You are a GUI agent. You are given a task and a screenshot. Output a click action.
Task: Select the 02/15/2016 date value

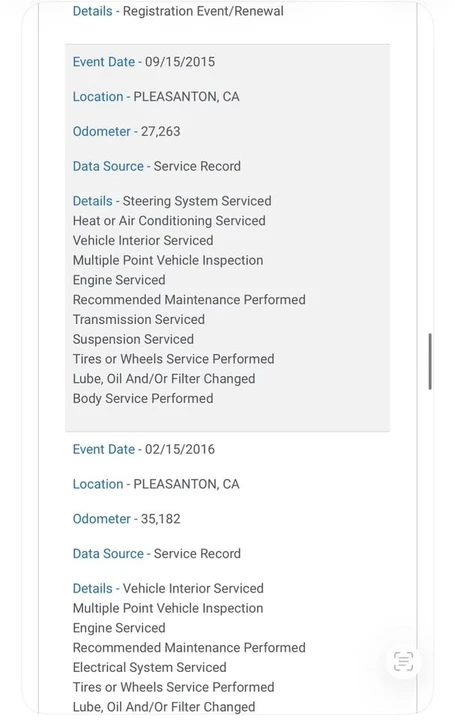click(180, 449)
